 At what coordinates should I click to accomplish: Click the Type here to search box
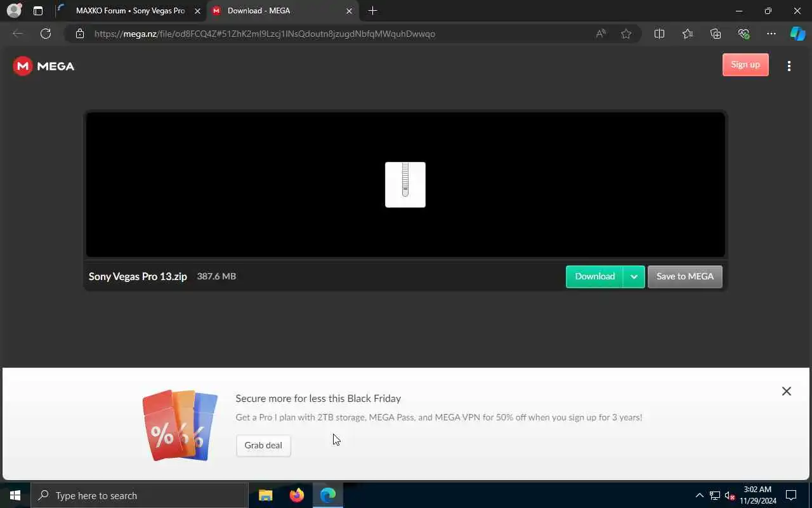coord(140,495)
